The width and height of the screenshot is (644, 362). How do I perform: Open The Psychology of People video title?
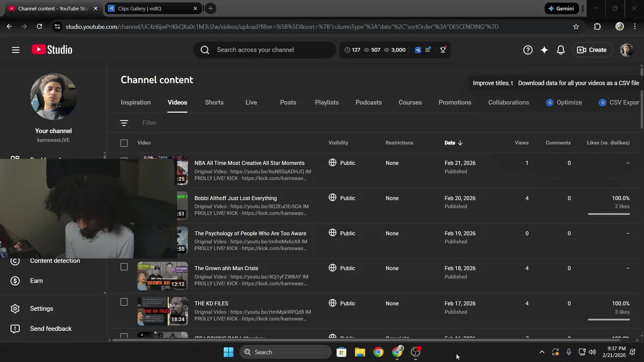pos(250,233)
